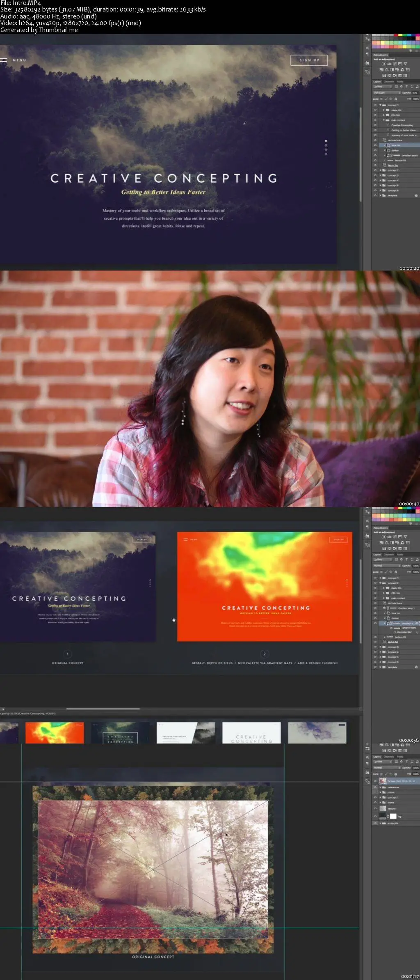Screen dimensions: 420x980
Task: Switch to Channels tab in blue forest frame
Action: [x=389, y=82]
